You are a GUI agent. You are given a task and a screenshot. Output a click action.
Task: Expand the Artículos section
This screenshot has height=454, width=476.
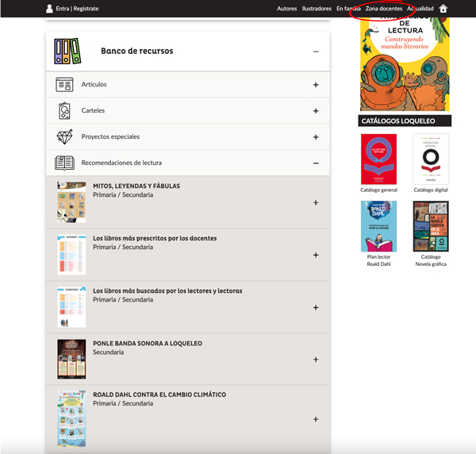tap(316, 85)
